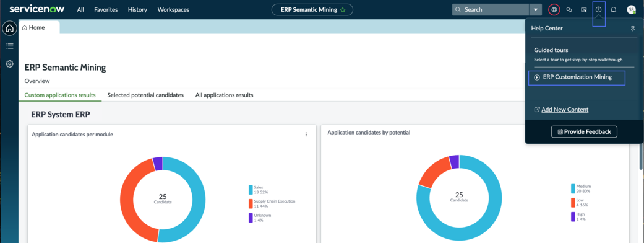Open the Workspaces menu
644x243 pixels.
pyautogui.click(x=173, y=9)
